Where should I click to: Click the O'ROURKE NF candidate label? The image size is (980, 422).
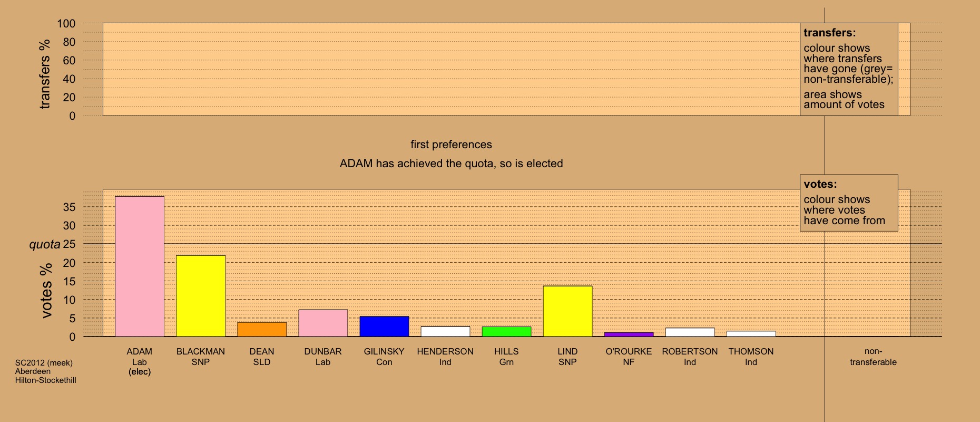pyautogui.click(x=629, y=357)
